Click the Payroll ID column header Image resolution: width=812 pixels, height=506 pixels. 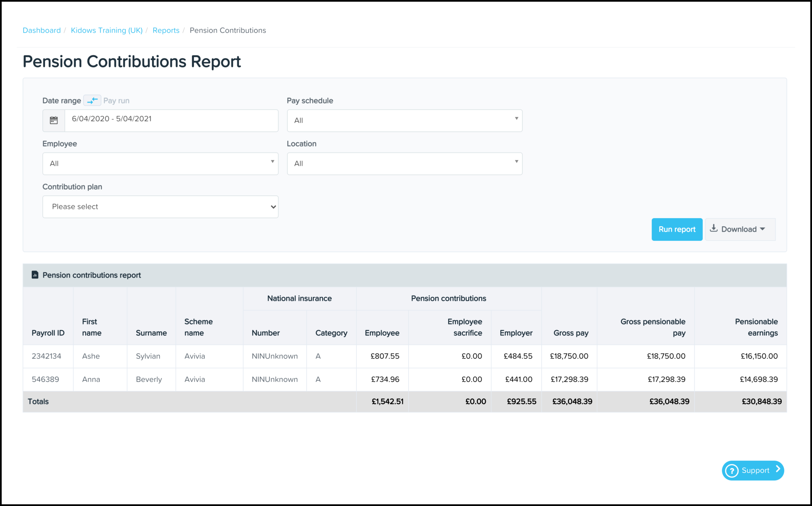coord(48,333)
